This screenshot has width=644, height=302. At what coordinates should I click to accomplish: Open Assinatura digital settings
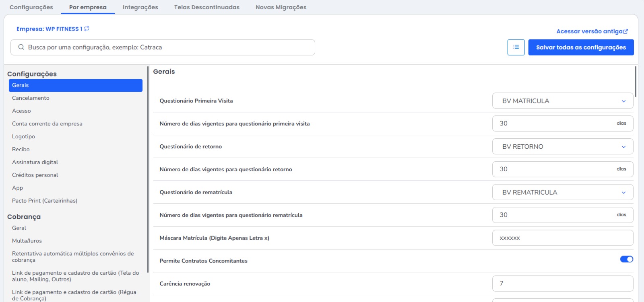point(35,162)
